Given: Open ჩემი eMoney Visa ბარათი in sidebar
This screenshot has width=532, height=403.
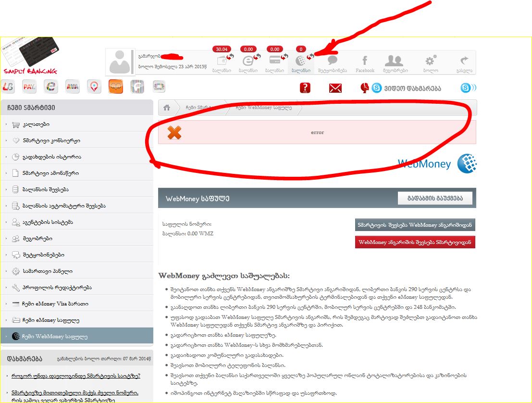Looking at the screenshot, I should click(x=77, y=304).
